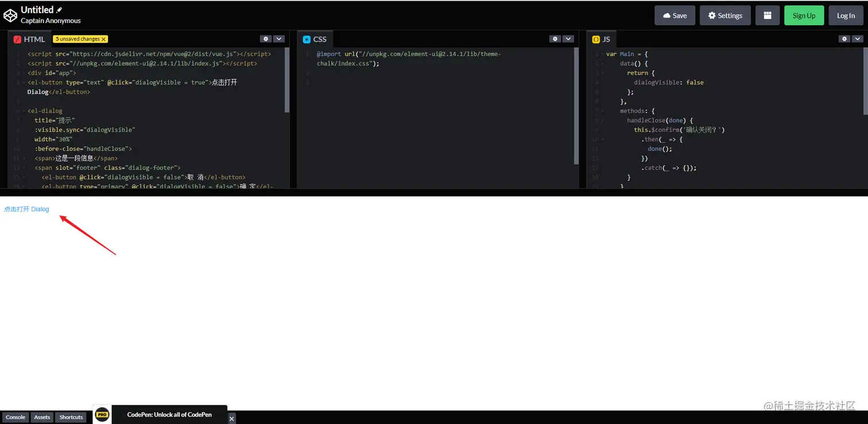Select the CSS editor tab
868x424 pixels.
(x=315, y=40)
